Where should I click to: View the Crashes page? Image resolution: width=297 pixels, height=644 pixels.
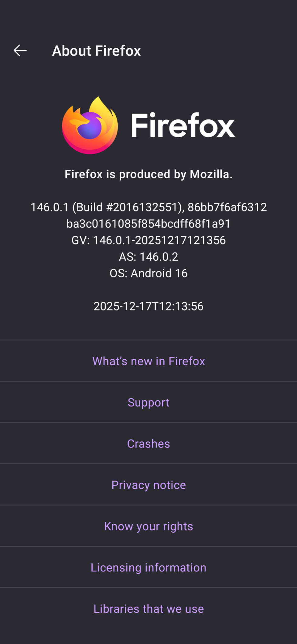coord(148,444)
